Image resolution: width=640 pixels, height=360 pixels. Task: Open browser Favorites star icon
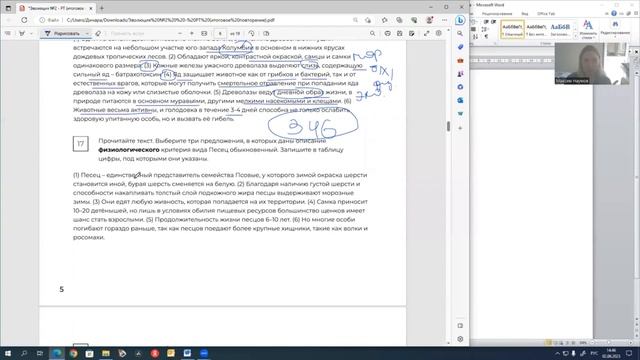pyautogui.click(x=384, y=20)
